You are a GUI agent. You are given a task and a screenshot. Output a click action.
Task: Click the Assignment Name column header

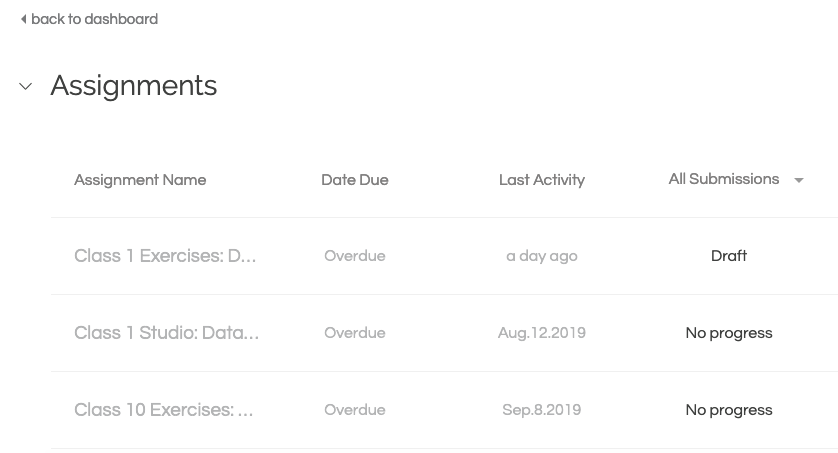pyautogui.click(x=140, y=180)
